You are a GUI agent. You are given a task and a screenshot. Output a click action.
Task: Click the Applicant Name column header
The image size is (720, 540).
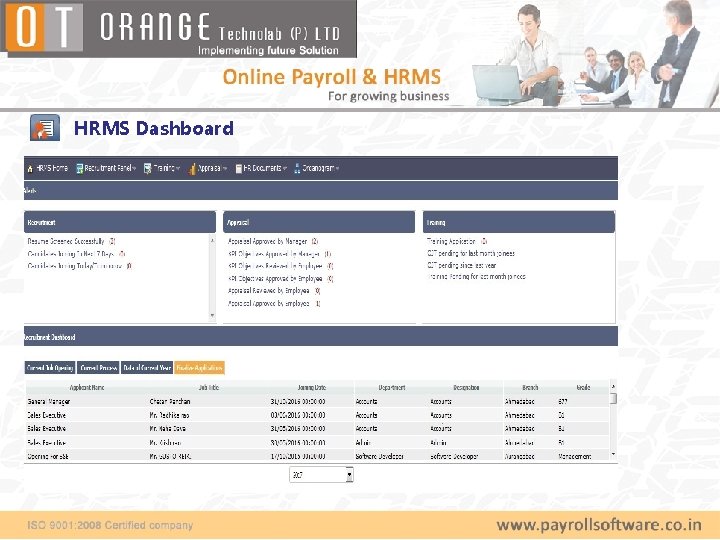(87, 388)
